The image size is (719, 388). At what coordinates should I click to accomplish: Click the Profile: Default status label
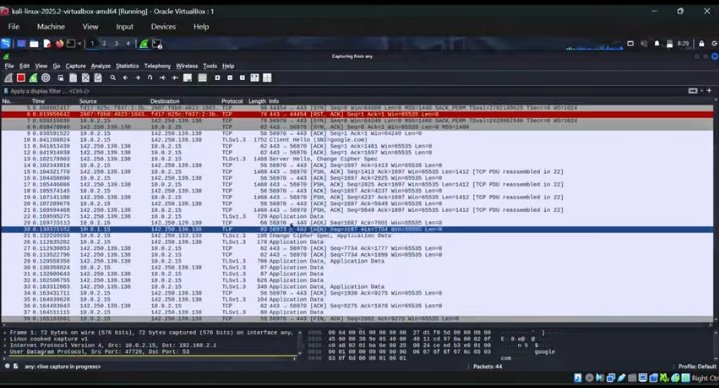click(x=697, y=366)
